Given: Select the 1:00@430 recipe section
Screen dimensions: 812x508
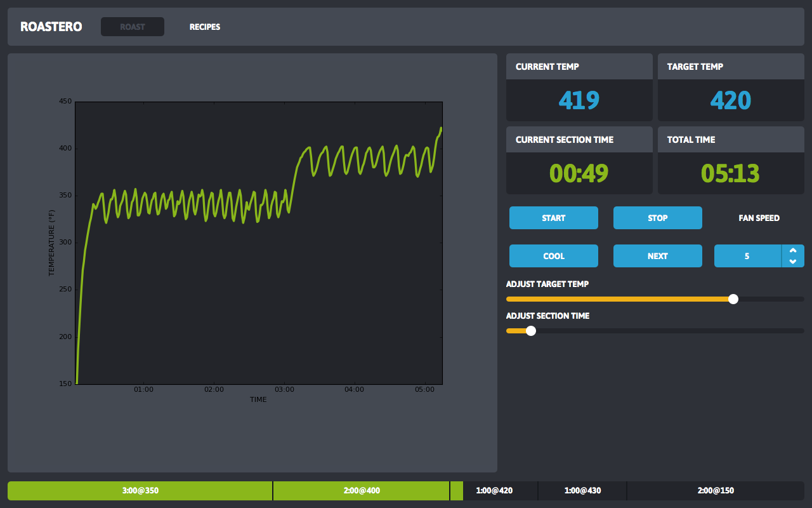Looking at the screenshot, I should [582, 491].
